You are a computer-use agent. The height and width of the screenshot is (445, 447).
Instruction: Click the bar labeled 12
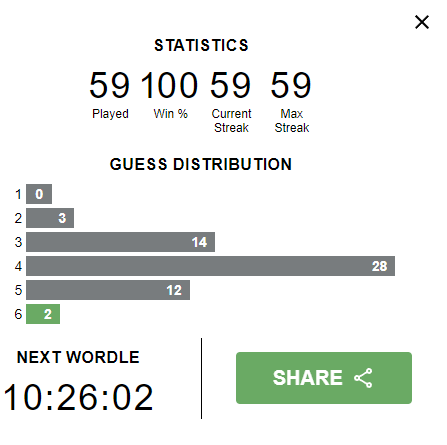[108, 290]
